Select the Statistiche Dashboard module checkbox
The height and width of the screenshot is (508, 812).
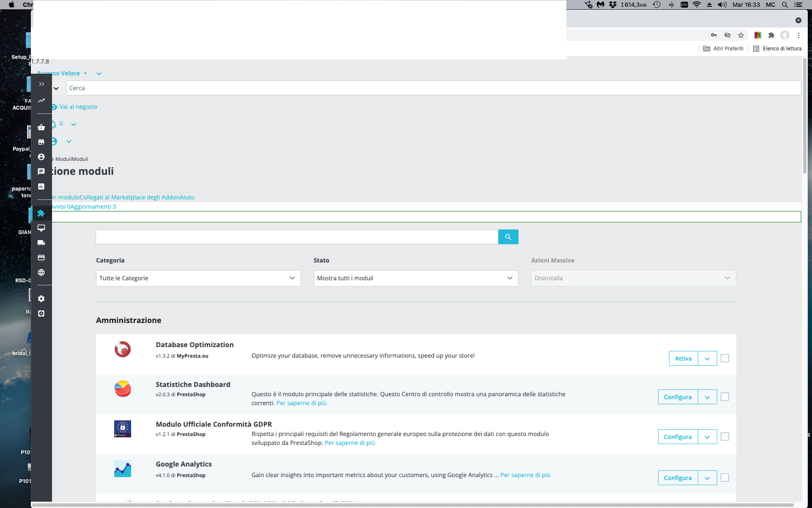pos(724,397)
